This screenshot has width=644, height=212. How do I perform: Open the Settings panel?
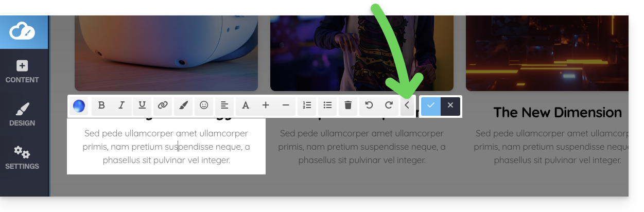point(22,158)
